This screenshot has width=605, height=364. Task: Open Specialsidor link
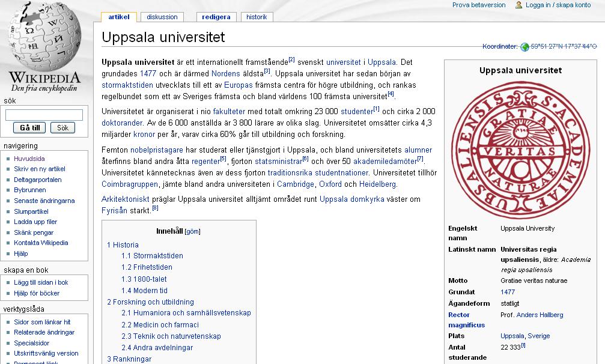32,343
